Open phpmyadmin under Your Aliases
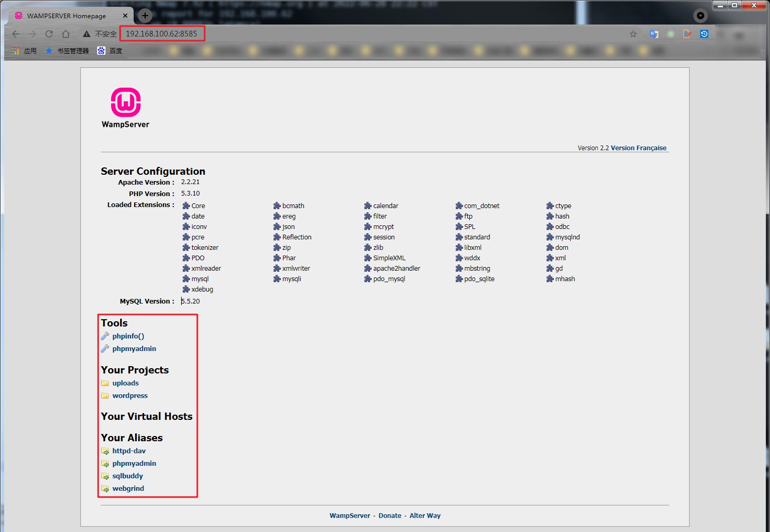770x532 pixels. click(x=134, y=464)
